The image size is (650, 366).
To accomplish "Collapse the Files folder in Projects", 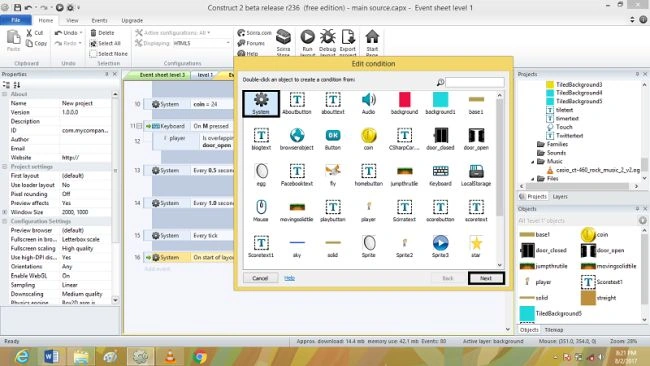I will 533,179.
